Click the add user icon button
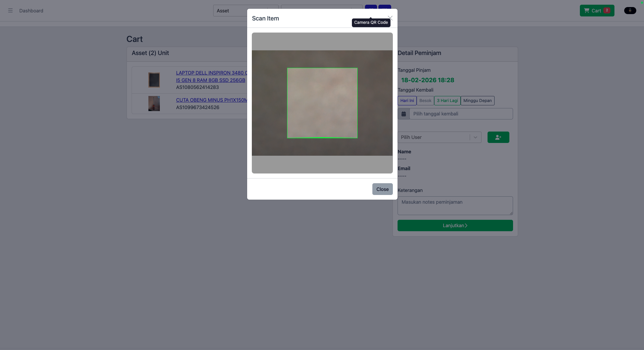644x350 pixels. pos(498,137)
